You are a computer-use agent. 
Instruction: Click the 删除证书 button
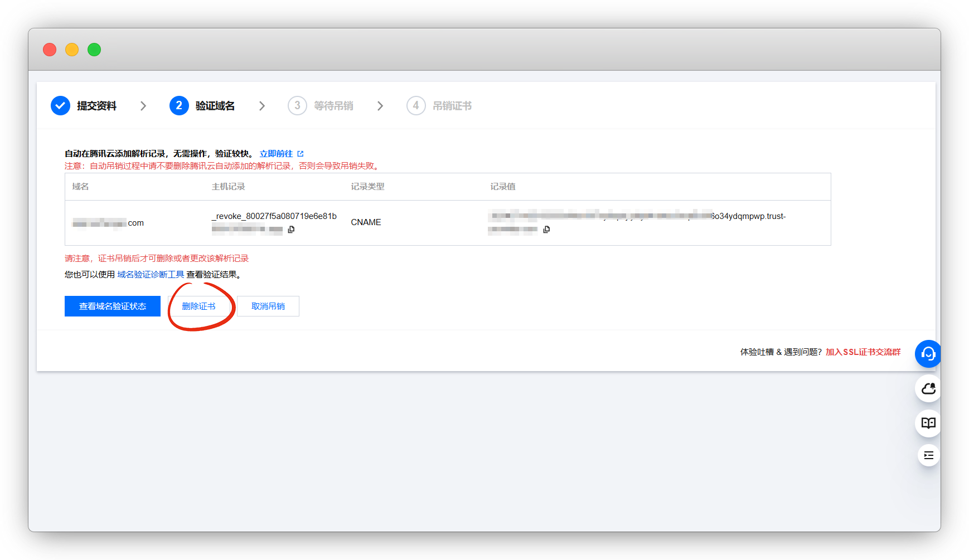coord(199,306)
